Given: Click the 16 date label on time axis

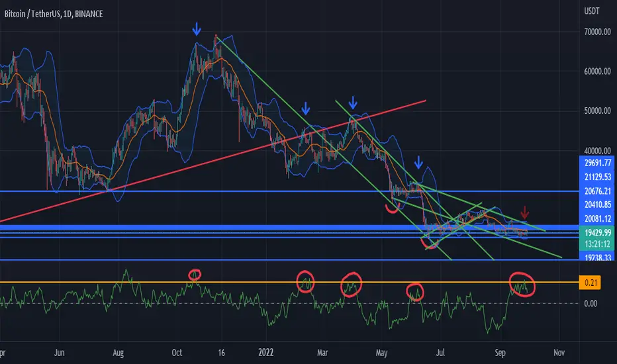Looking at the screenshot, I should coord(221,353).
